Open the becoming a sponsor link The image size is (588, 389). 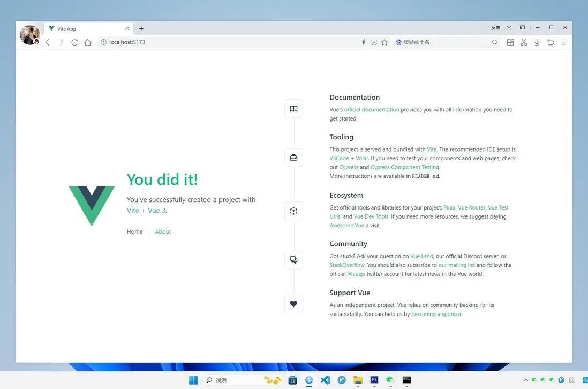pos(436,315)
